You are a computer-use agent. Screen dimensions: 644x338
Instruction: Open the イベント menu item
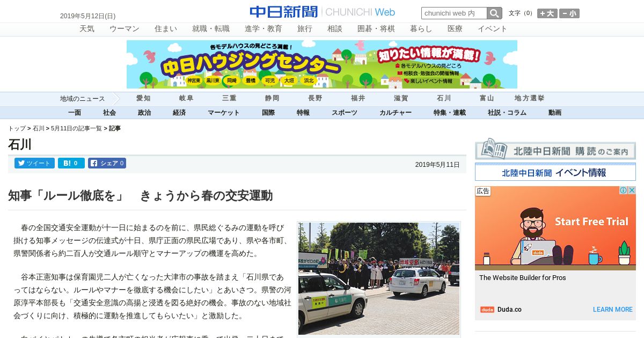pos(493,29)
